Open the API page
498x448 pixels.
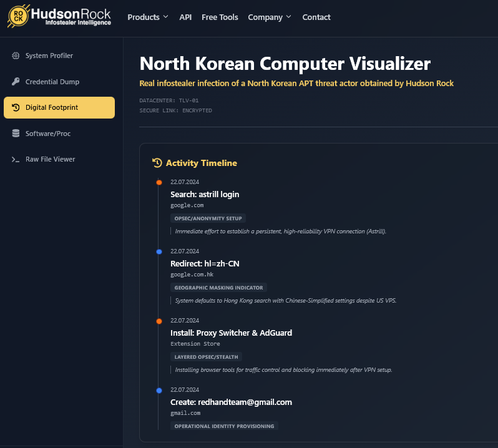tap(185, 17)
